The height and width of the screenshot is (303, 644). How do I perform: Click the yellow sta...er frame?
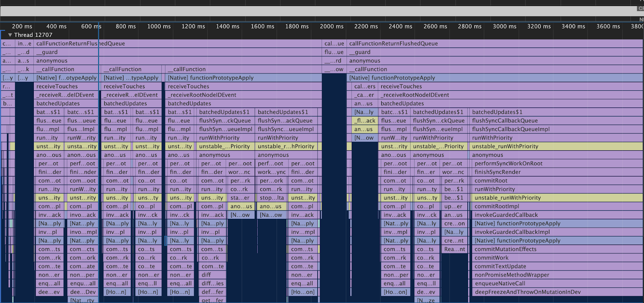pyautogui.click(x=240, y=198)
